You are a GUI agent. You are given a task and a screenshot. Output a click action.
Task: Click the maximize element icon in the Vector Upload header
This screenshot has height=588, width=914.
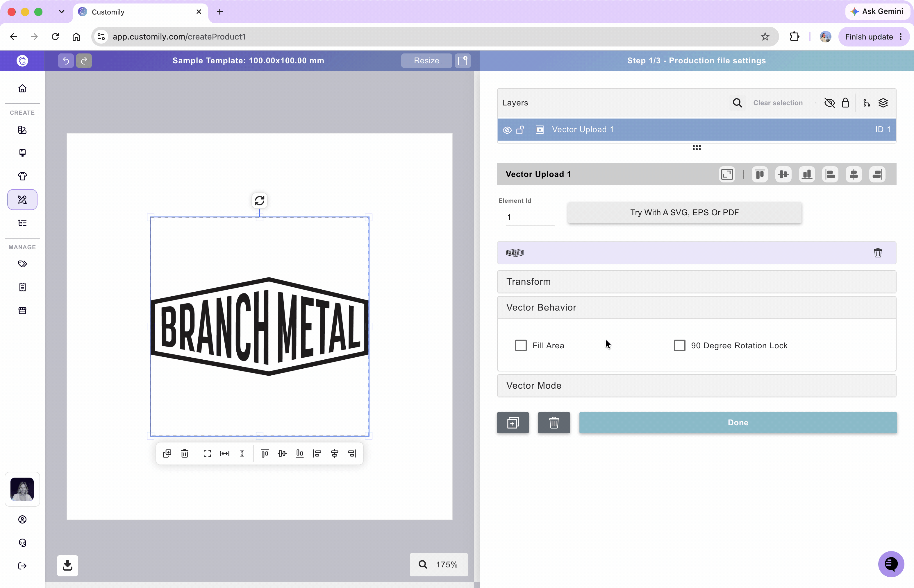727,175
